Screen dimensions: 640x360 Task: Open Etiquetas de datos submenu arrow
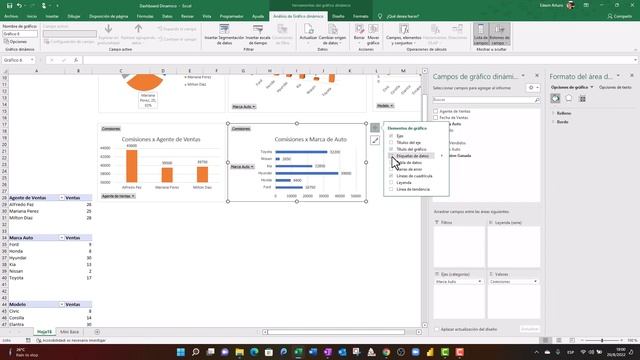click(x=442, y=156)
